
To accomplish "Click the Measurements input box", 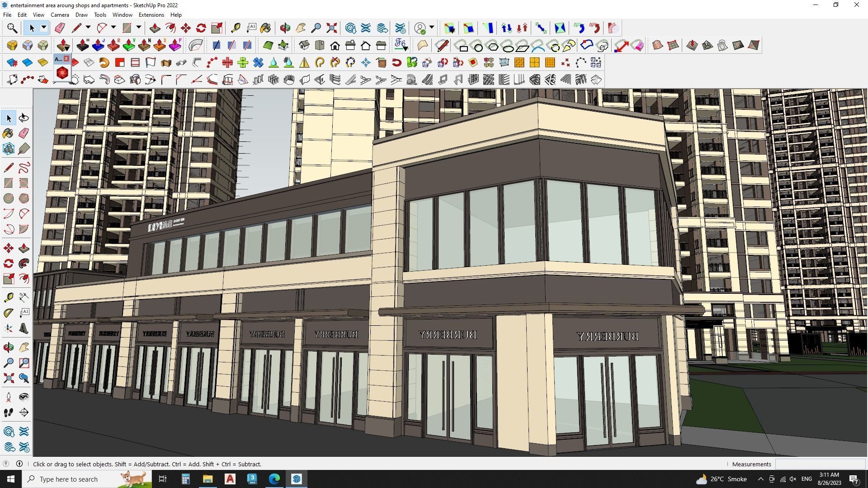I will [820, 464].
